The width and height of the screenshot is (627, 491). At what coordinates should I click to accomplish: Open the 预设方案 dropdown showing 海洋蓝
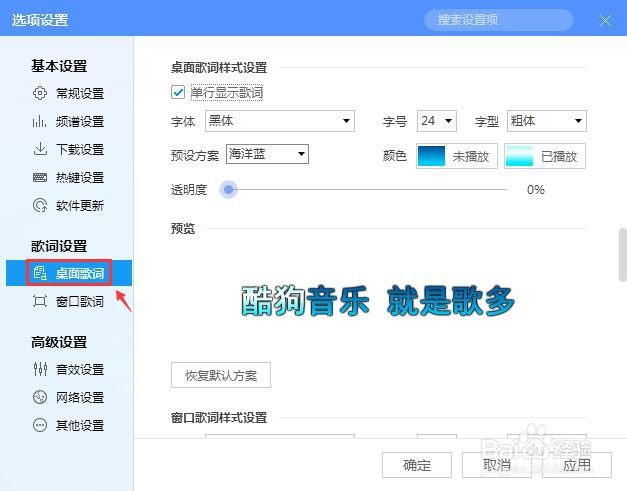click(x=267, y=154)
